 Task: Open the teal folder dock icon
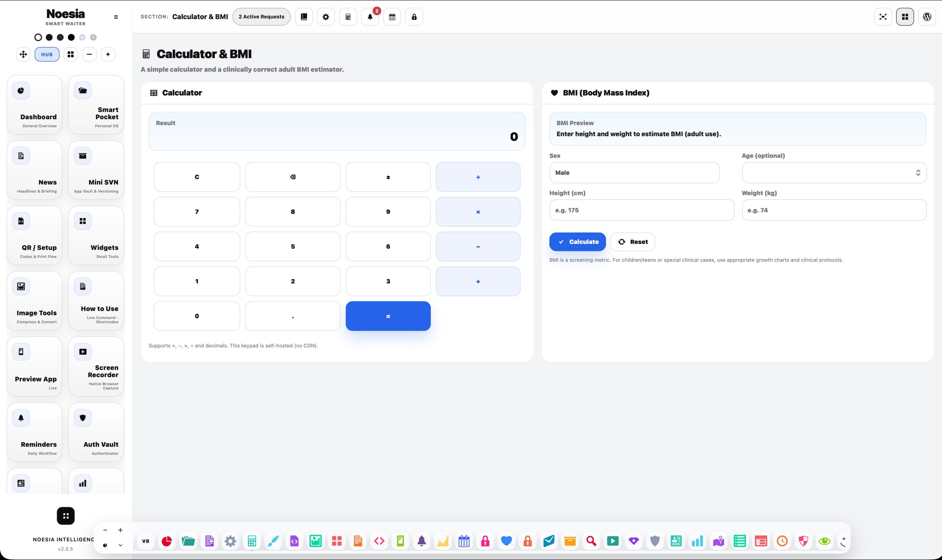tap(188, 541)
